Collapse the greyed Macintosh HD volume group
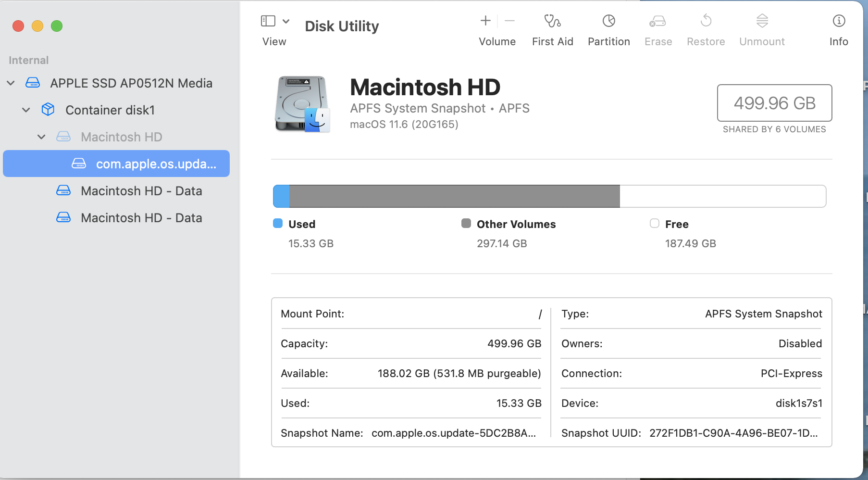The image size is (868, 480). 41,137
